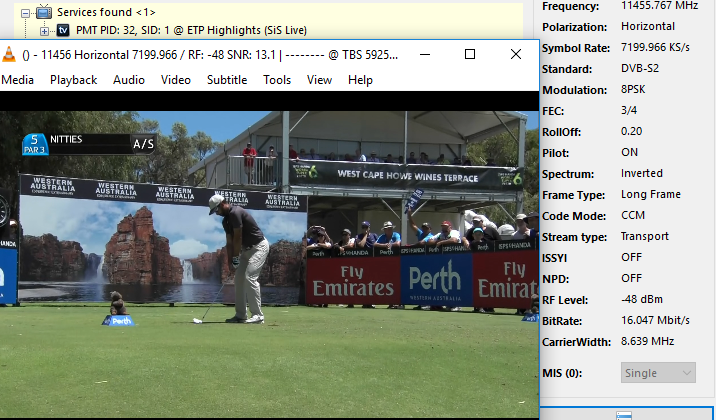The image size is (716, 420).
Task: Open the Tools menu
Action: (x=277, y=80)
